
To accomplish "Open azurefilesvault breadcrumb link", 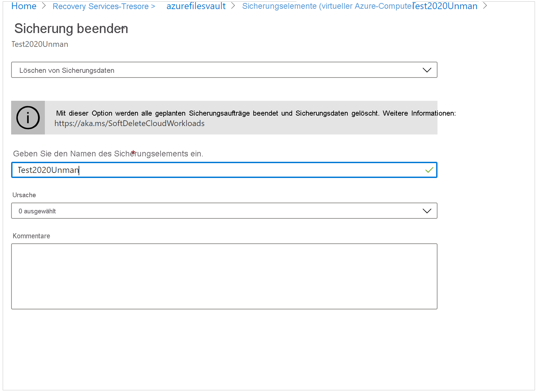I will pyautogui.click(x=196, y=6).
